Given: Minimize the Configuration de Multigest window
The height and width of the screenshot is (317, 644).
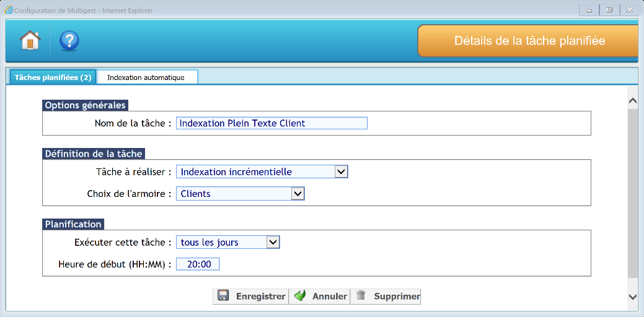Looking at the screenshot, I should [x=588, y=10].
